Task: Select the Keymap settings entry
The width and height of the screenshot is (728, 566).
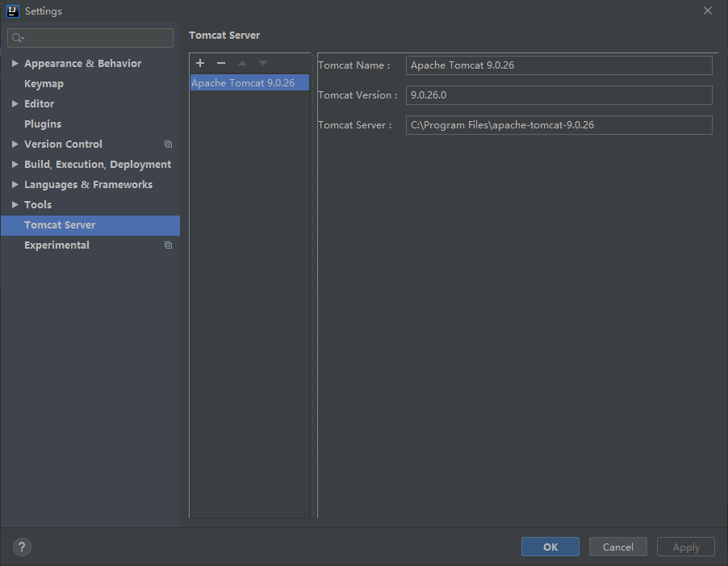Action: [x=44, y=83]
